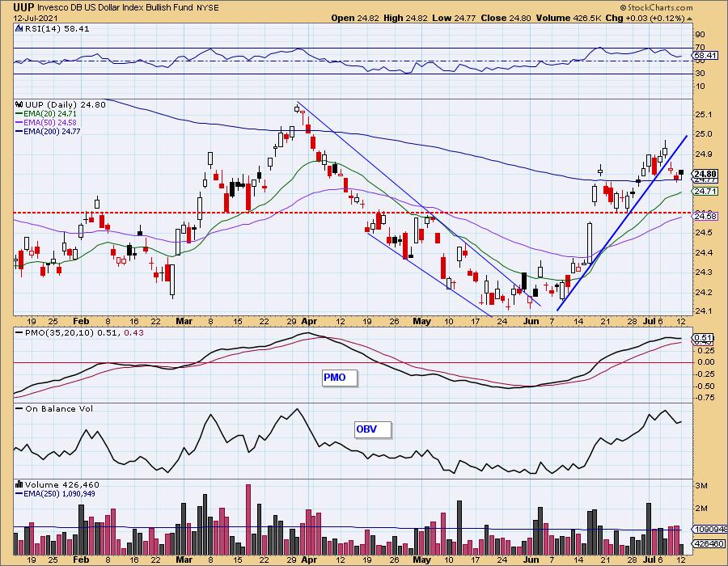Click the 24.71 EMA axis price tag
Image resolution: width=728 pixels, height=566 pixels.
point(705,191)
